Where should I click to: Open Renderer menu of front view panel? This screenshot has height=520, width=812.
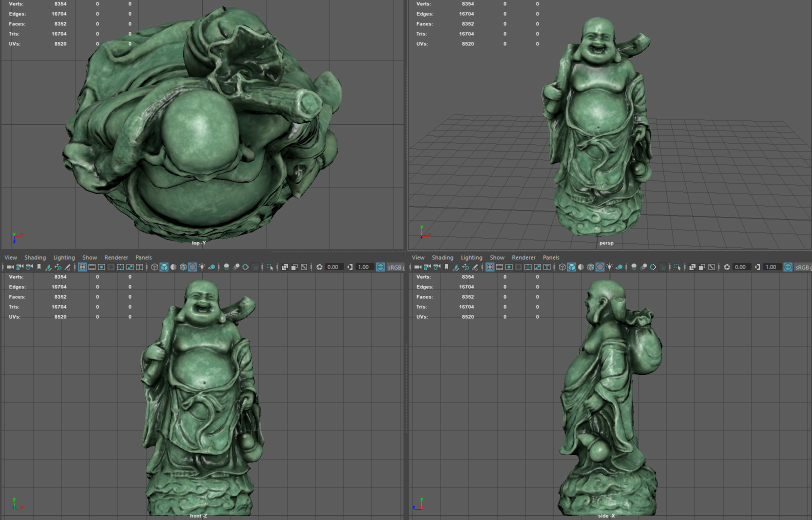coord(116,257)
